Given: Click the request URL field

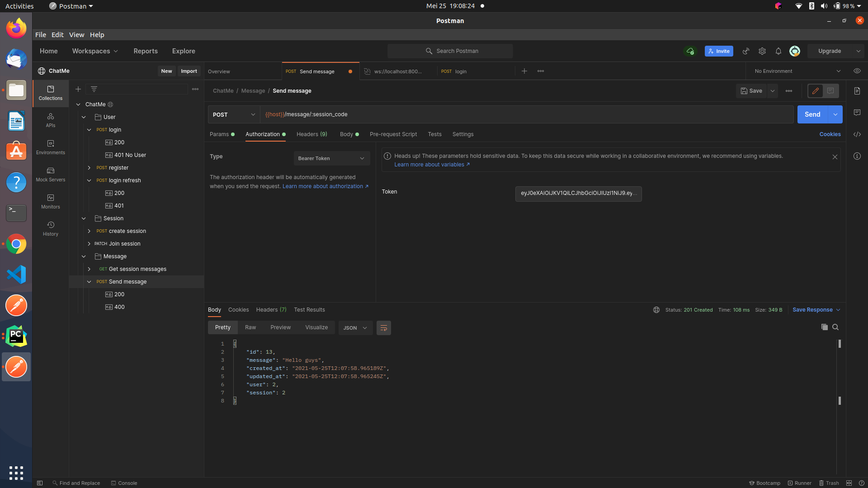Looking at the screenshot, I should [x=527, y=114].
